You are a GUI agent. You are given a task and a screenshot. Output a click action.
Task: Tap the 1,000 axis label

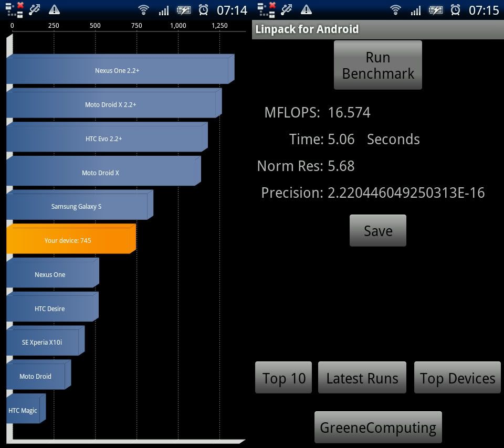pos(178,26)
